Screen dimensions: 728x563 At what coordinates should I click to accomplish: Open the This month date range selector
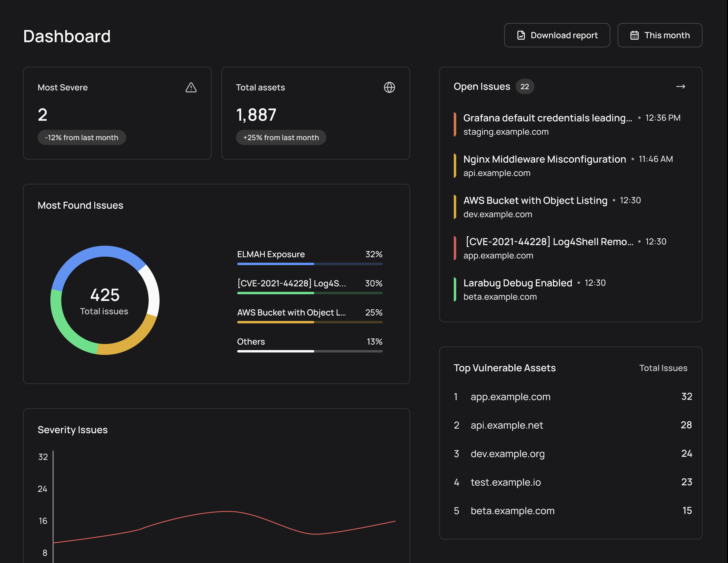coord(660,35)
